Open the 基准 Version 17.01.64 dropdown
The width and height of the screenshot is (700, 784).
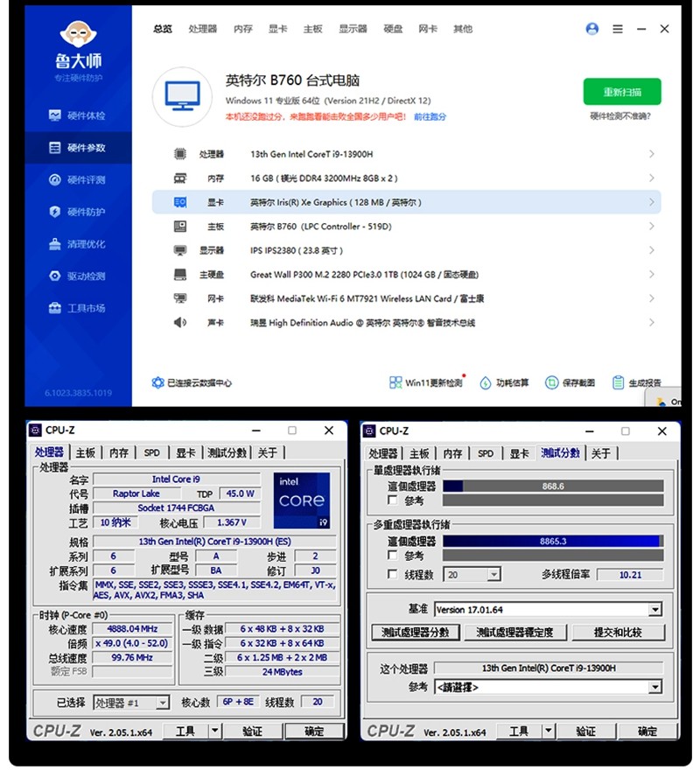[548, 610]
